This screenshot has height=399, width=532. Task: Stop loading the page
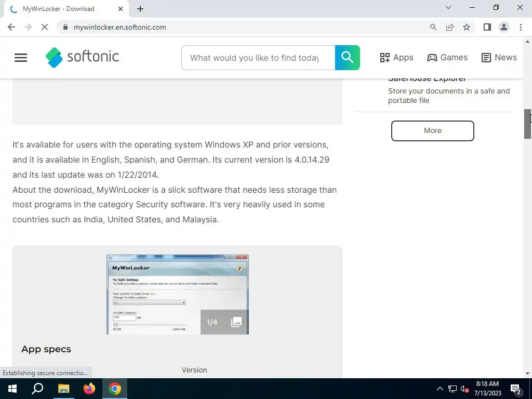point(45,27)
